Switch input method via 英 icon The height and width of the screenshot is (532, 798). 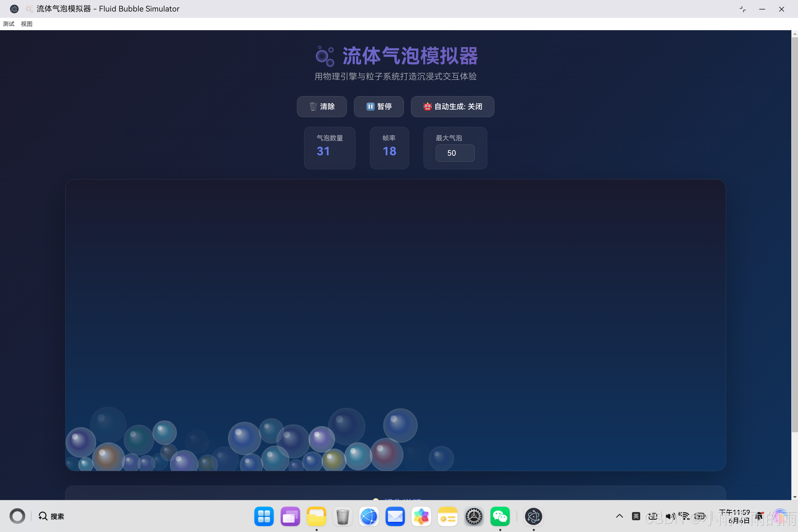click(636, 516)
